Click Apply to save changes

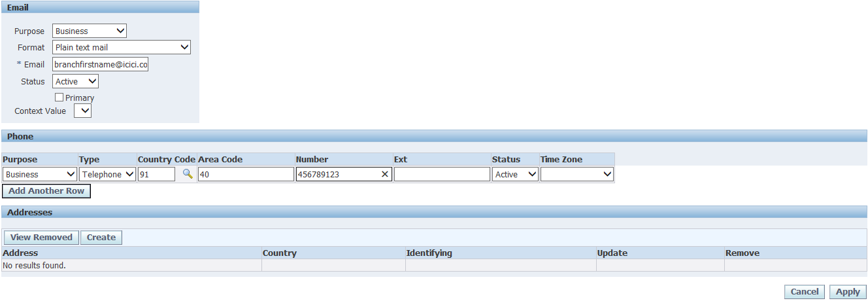coord(848,292)
